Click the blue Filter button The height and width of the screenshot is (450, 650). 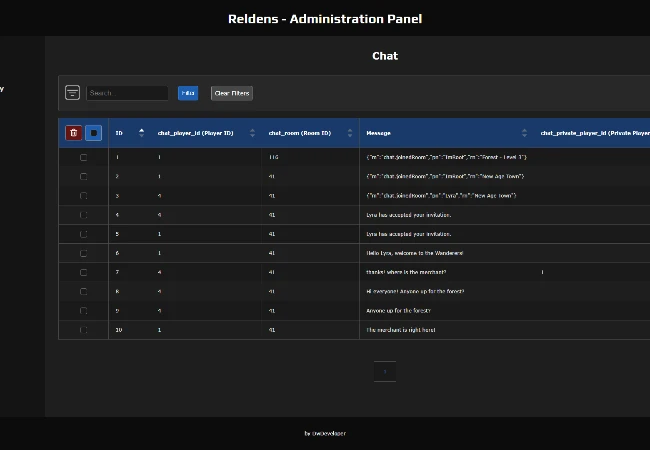tap(188, 93)
